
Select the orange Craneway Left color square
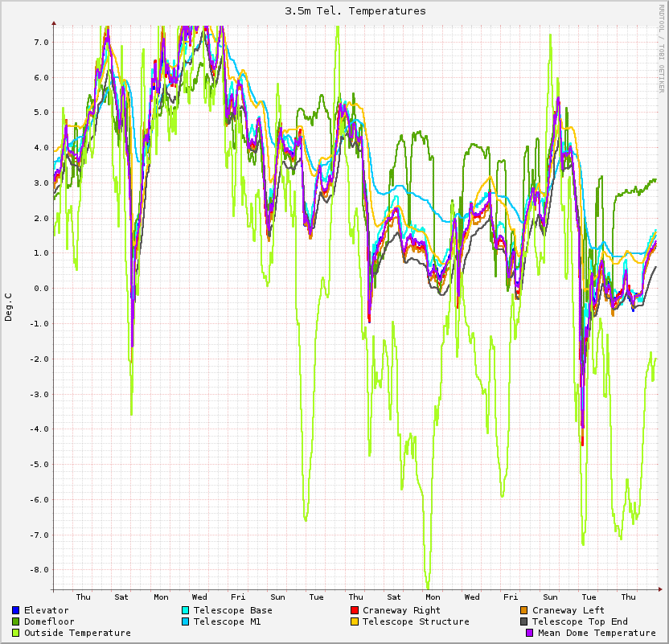tap(523, 610)
